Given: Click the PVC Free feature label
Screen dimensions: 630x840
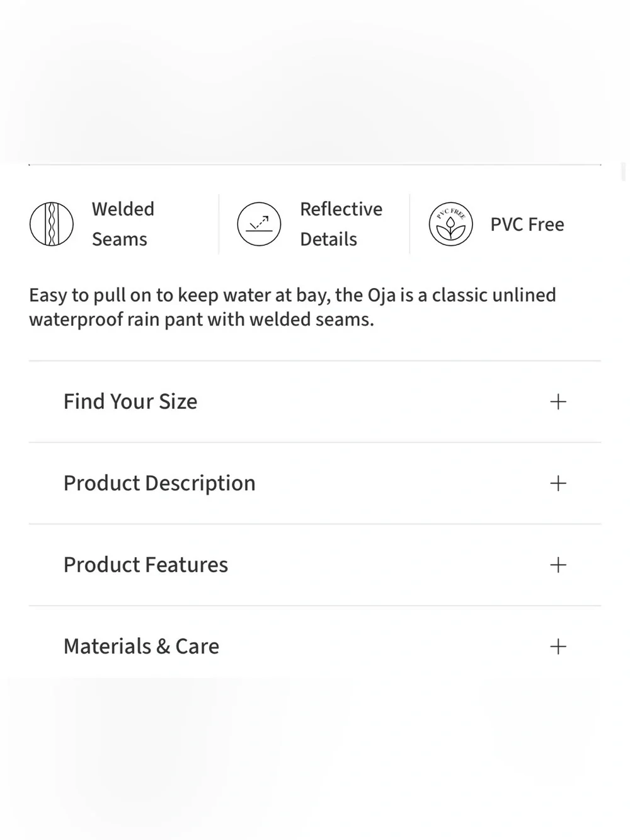Looking at the screenshot, I should 527,224.
